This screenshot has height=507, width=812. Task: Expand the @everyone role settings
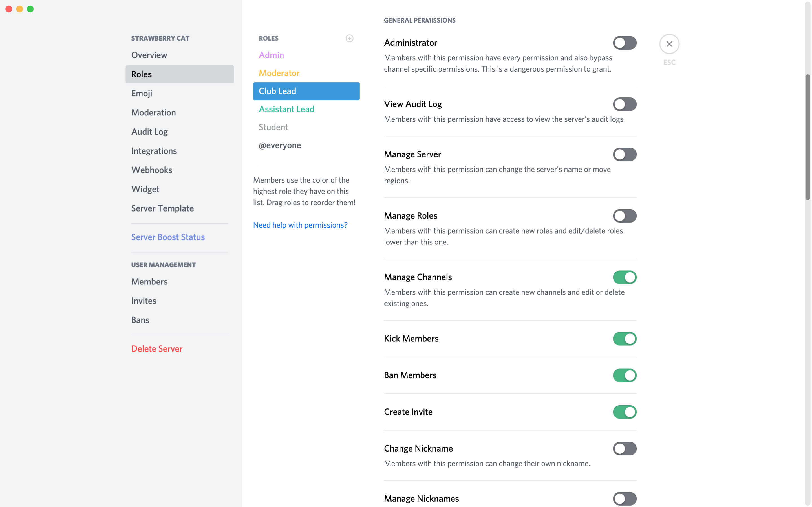pos(279,145)
